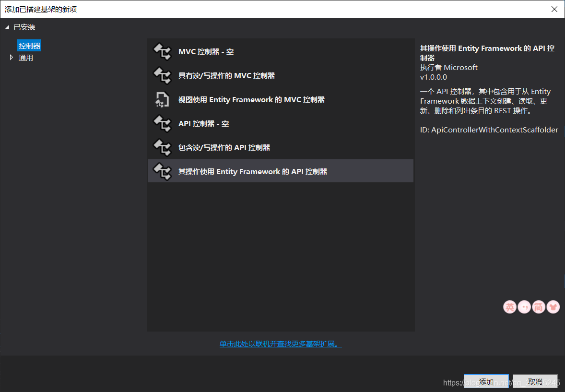Click the "具有读/写操作的 MVC 控制器" icon
Image resolution: width=565 pixels, height=392 pixels.
pos(162,75)
